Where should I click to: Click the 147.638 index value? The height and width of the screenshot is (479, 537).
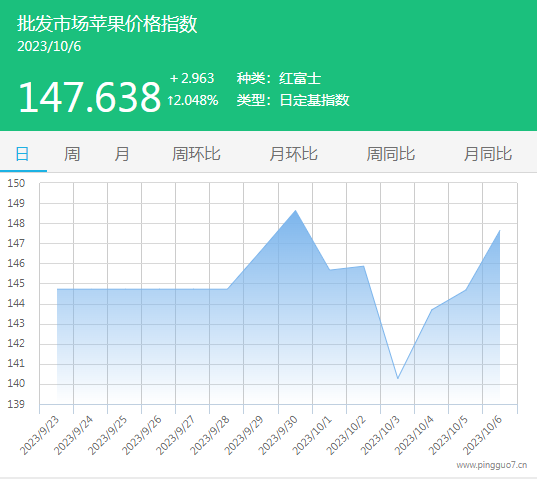click(x=89, y=97)
